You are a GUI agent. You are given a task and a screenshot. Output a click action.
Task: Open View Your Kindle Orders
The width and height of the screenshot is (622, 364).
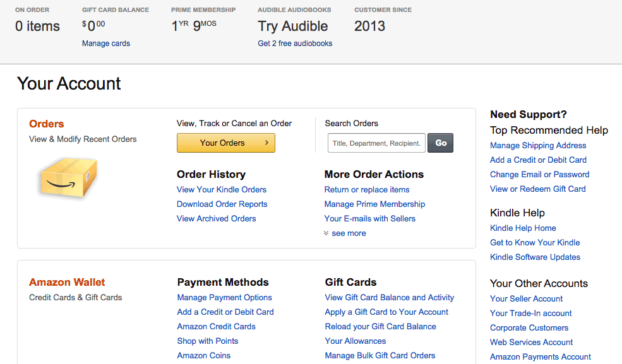222,190
